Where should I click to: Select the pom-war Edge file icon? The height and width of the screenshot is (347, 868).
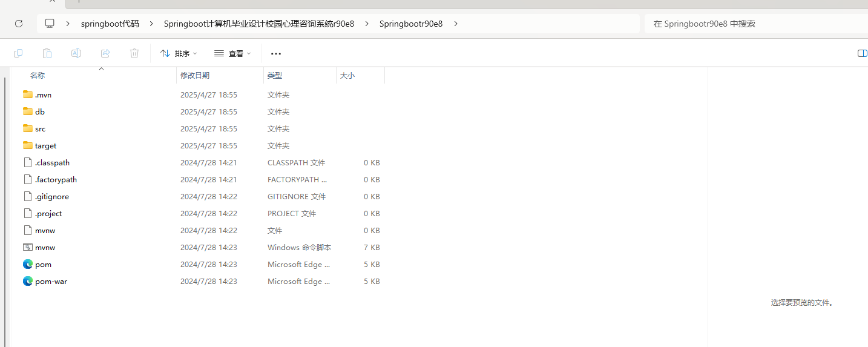(x=27, y=281)
